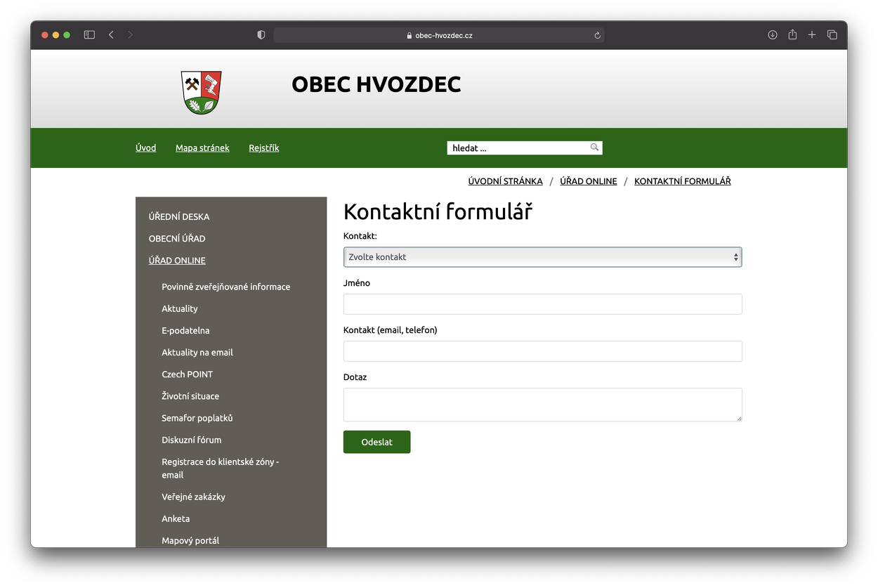Click the privacy shield icon
The width and height of the screenshot is (878, 588).
261,34
